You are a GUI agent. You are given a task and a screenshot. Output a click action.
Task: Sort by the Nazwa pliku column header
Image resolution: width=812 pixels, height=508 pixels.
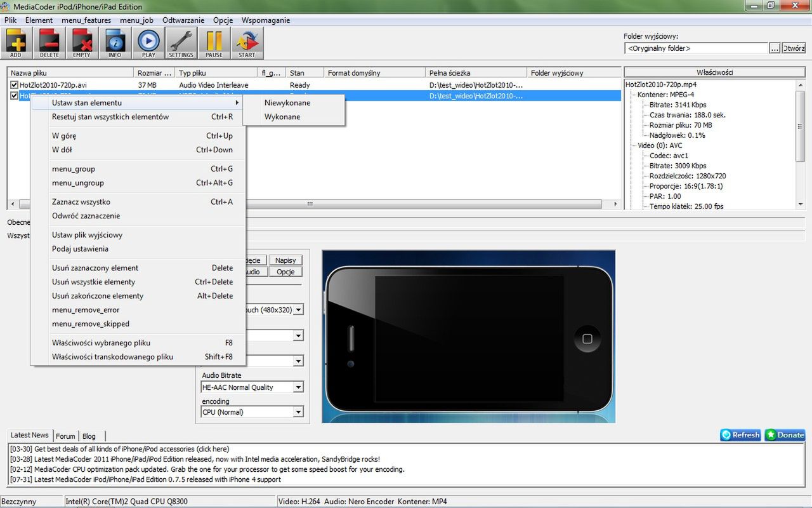70,73
